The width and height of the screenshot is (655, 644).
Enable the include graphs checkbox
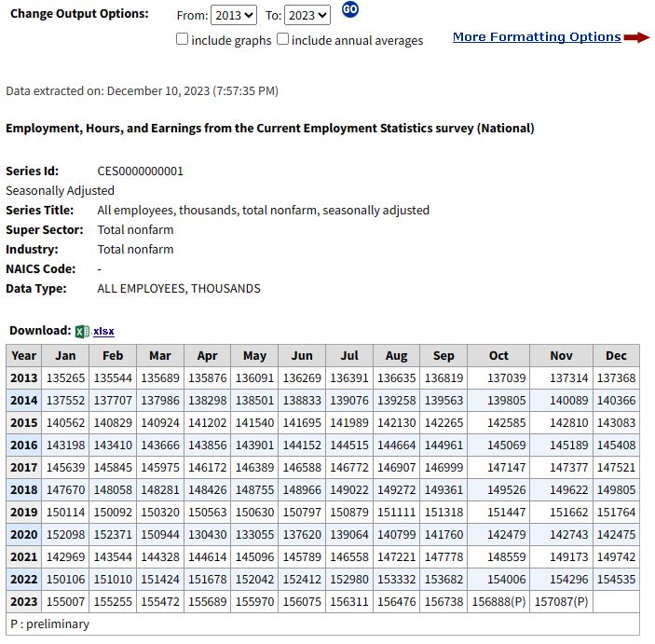(x=182, y=39)
